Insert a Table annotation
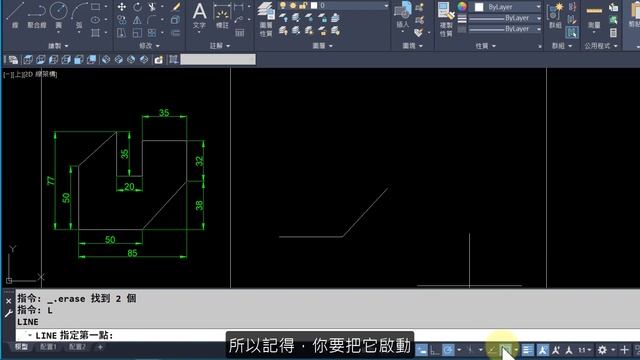The height and width of the screenshot is (360, 640). click(x=240, y=33)
